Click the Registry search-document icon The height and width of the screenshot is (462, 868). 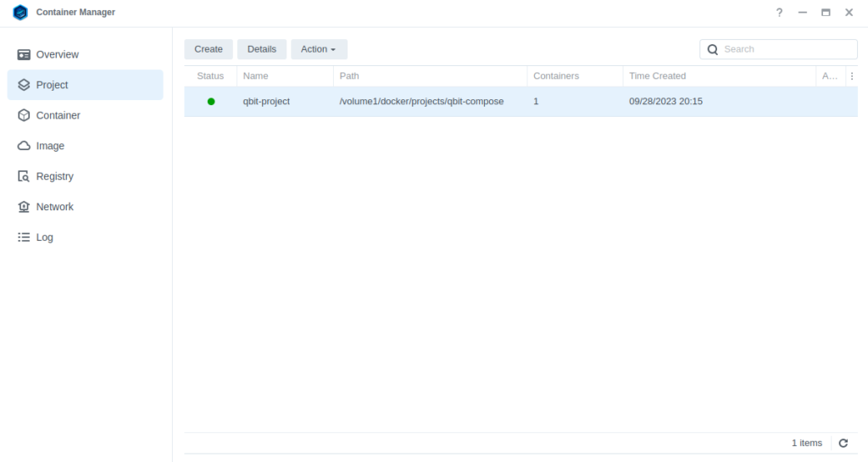click(24, 176)
